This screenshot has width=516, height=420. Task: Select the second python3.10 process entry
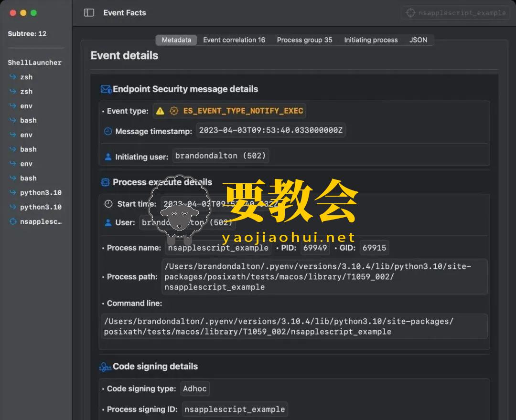[41, 207]
